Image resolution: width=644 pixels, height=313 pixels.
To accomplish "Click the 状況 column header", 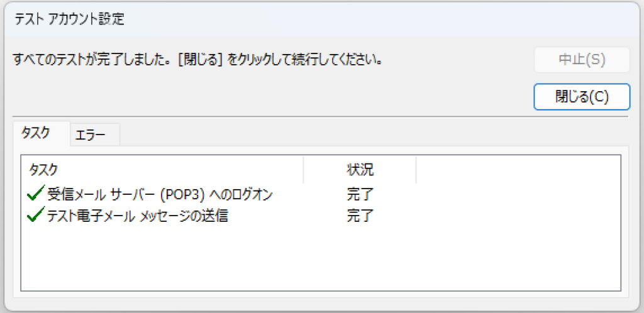I will coord(360,170).
